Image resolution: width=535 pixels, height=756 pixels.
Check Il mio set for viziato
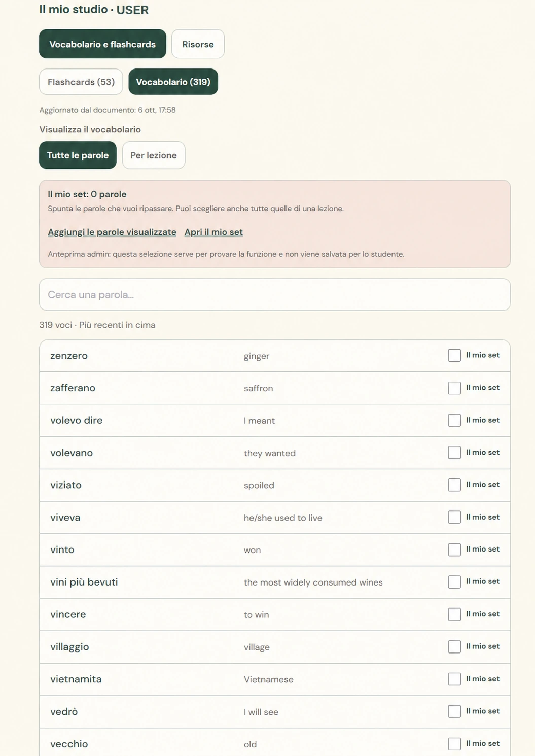coord(454,485)
